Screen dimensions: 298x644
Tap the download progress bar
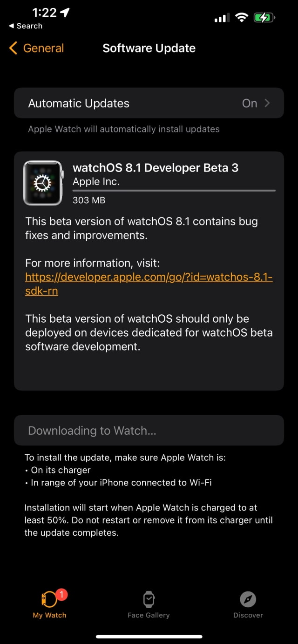174,190
